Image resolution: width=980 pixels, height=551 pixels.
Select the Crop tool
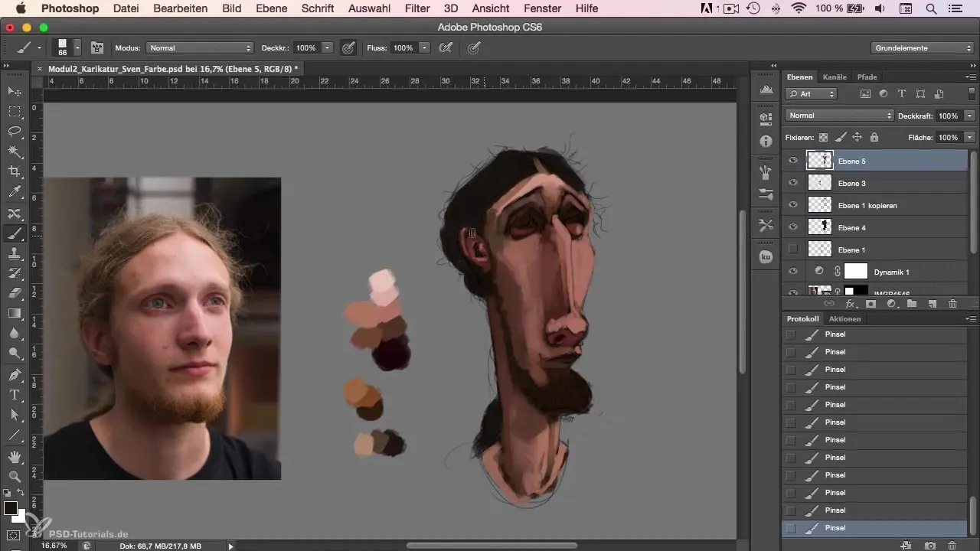[14, 171]
